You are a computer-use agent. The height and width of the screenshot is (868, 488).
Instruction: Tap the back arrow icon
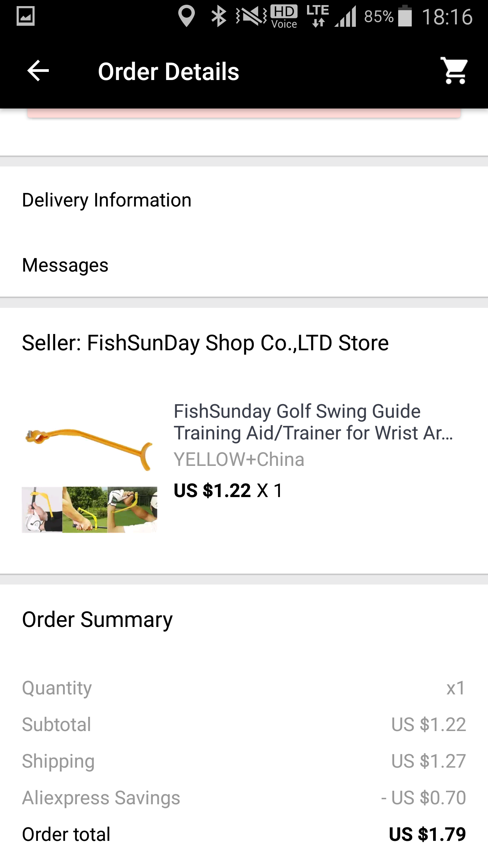[38, 71]
